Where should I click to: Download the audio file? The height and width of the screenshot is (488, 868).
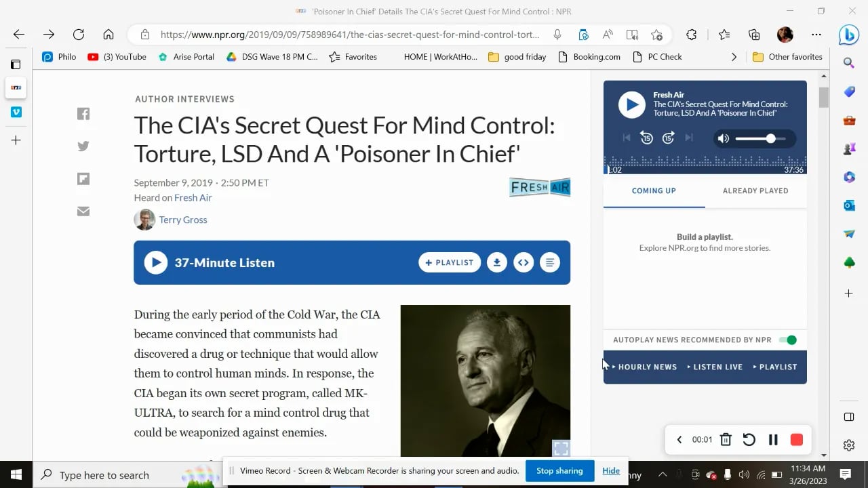[x=497, y=262]
